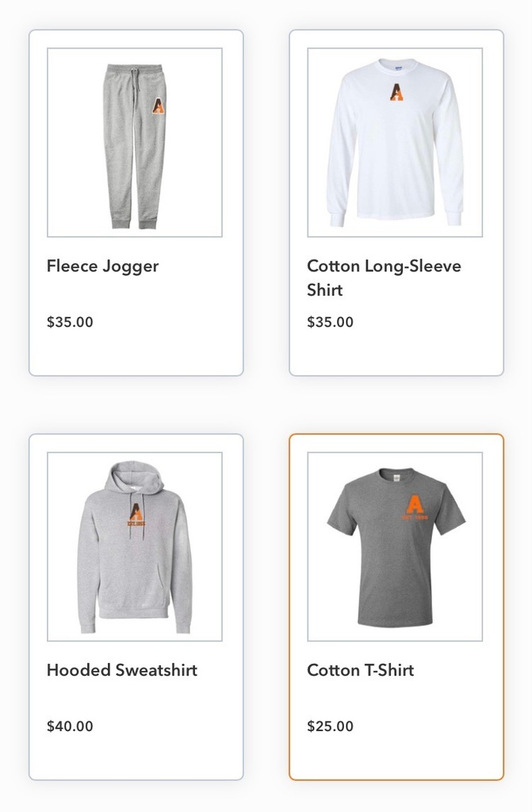This screenshot has height=812, width=532.
Task: Click the $25.00 Cotton T-Shirt price
Action: point(330,726)
